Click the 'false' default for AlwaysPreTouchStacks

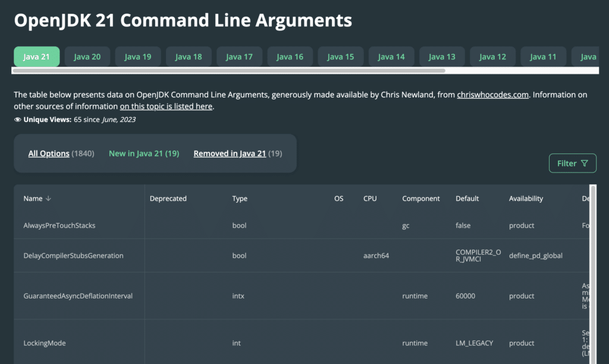[463, 225]
